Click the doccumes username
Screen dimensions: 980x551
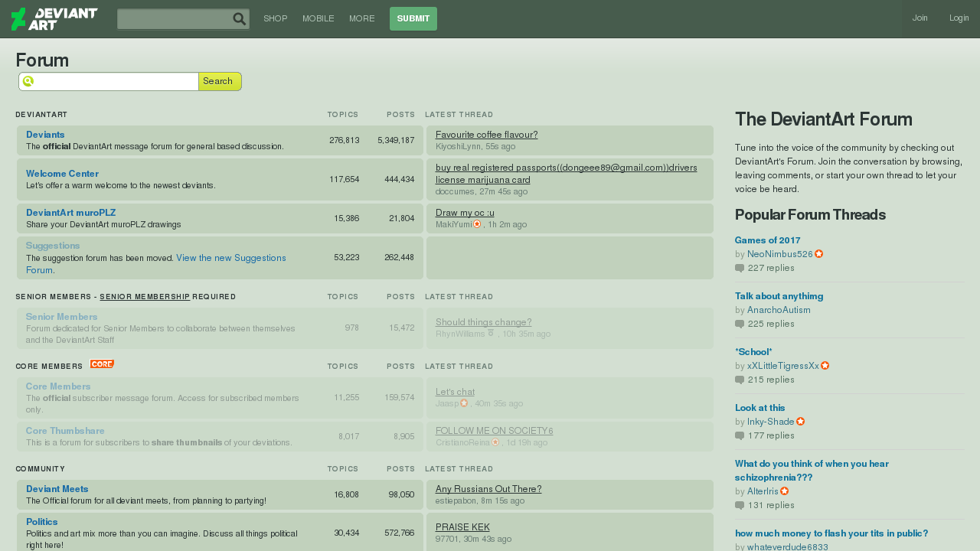point(455,191)
